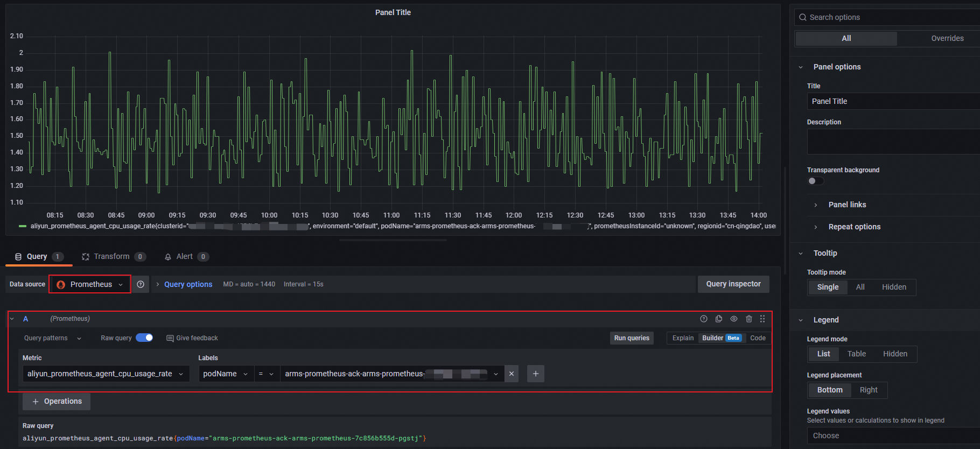The image size is (980, 449).
Task: Click Title input with Panel Title
Action: click(x=893, y=101)
